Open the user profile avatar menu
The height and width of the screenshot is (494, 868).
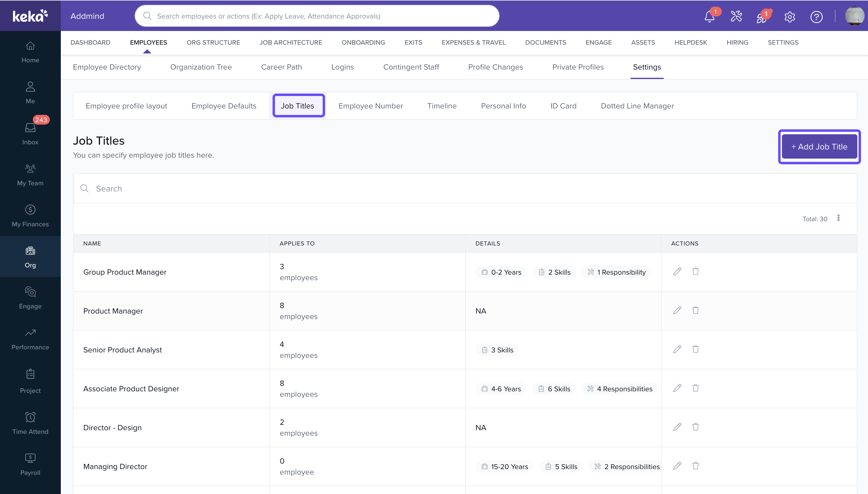tap(854, 16)
